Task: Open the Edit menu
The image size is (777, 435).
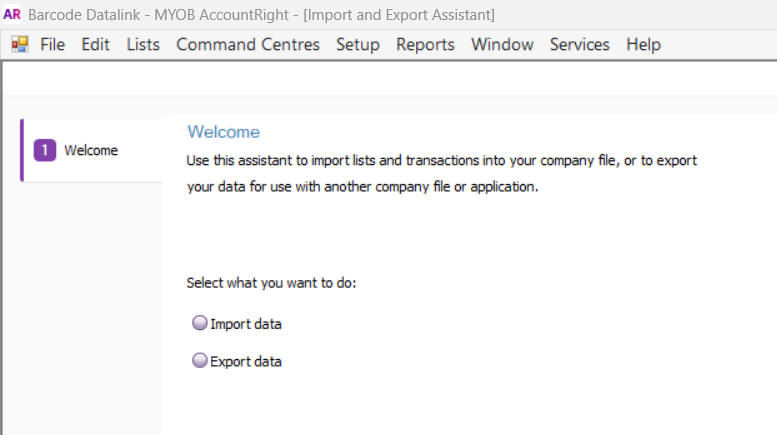Action: coord(95,45)
